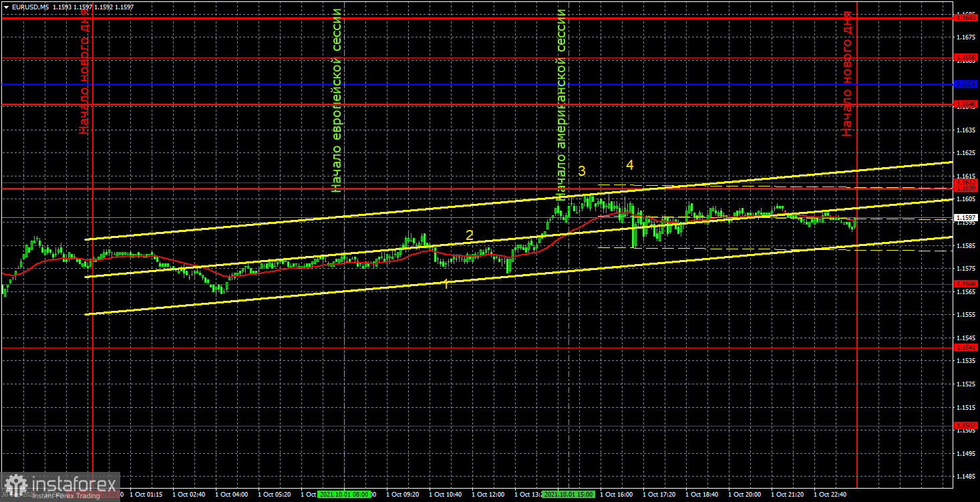This screenshot has width=980, height=502.
Task: Click the right-side 'Начало нового дня' vertical label
Action: pos(847,74)
